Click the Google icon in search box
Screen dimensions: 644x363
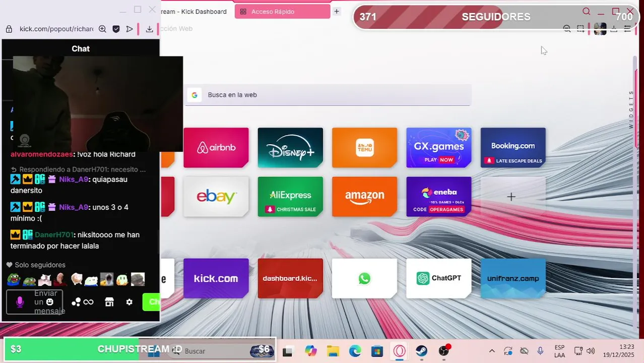[195, 95]
